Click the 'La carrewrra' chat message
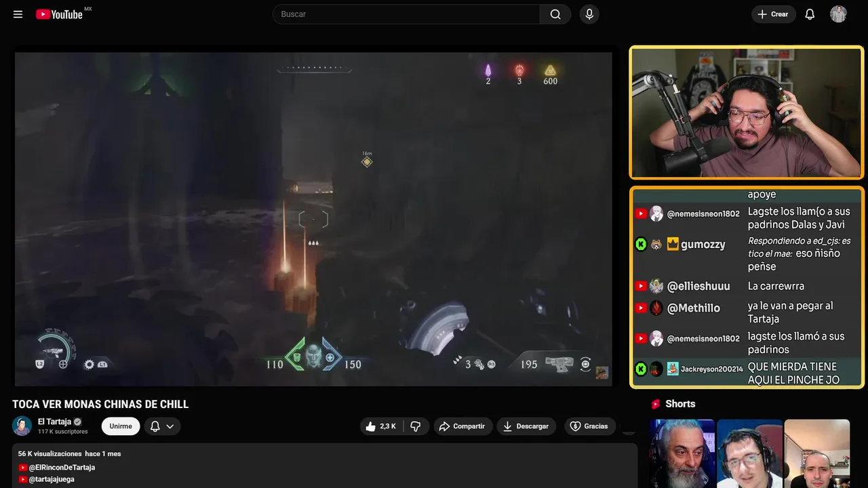Image resolution: width=868 pixels, height=488 pixels. click(x=776, y=286)
